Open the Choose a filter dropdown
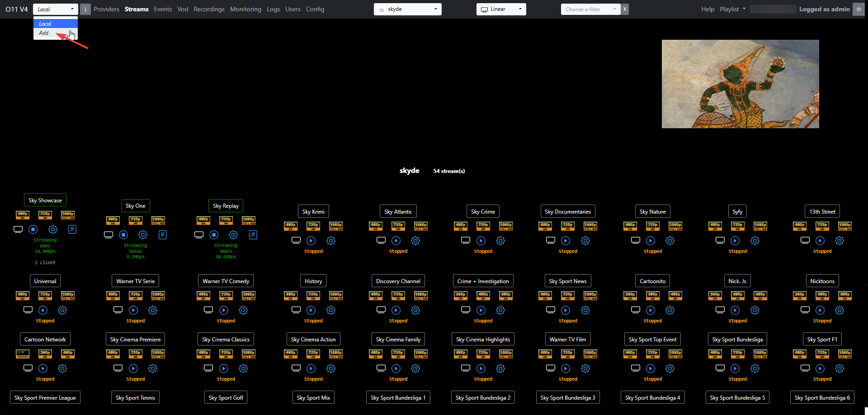Screen dimensions: 868x415 coord(591,9)
